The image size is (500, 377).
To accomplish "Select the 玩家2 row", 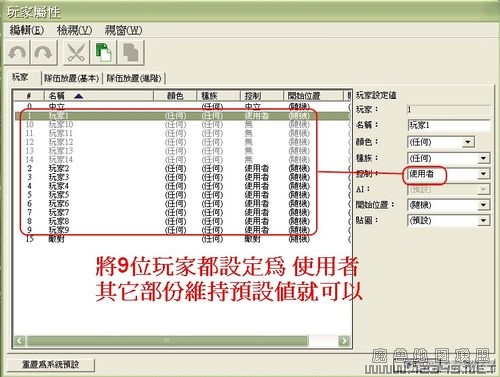I will (182, 168).
